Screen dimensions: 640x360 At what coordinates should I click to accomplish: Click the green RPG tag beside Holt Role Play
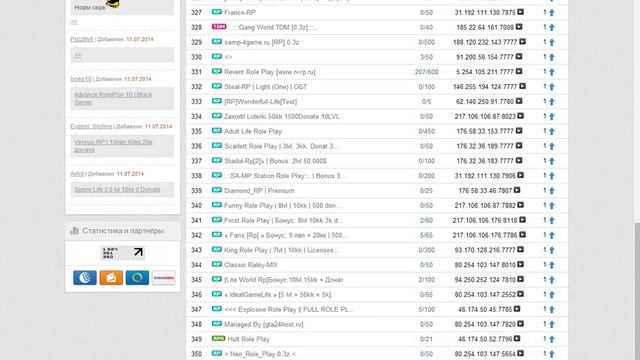click(218, 339)
